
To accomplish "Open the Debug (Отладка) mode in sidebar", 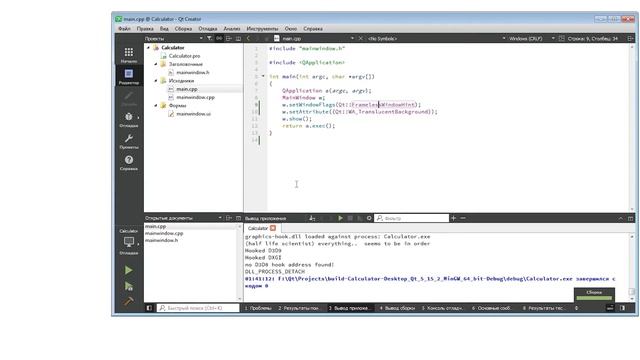I will tap(129, 119).
